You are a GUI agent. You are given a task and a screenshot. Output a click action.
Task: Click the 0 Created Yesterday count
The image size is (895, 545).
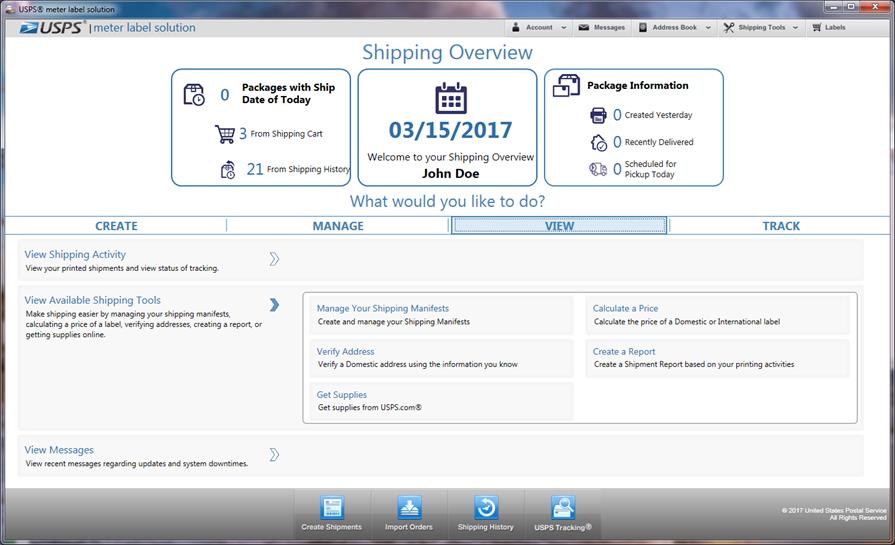pos(617,115)
